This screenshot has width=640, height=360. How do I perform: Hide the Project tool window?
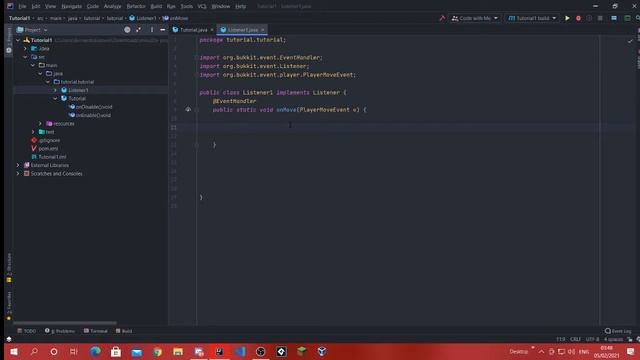[162, 29]
